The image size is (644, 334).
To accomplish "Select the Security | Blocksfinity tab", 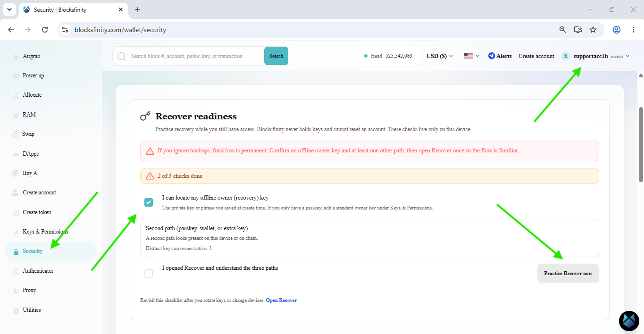I will pyautogui.click(x=74, y=10).
